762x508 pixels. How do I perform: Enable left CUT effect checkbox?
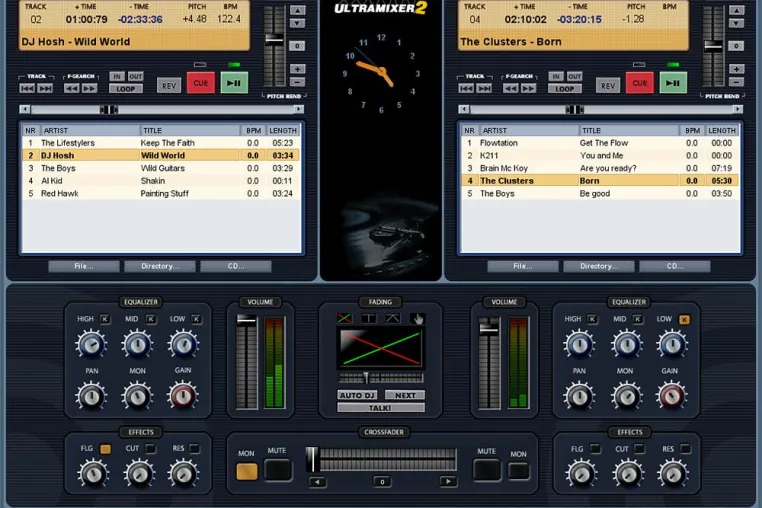(x=151, y=448)
